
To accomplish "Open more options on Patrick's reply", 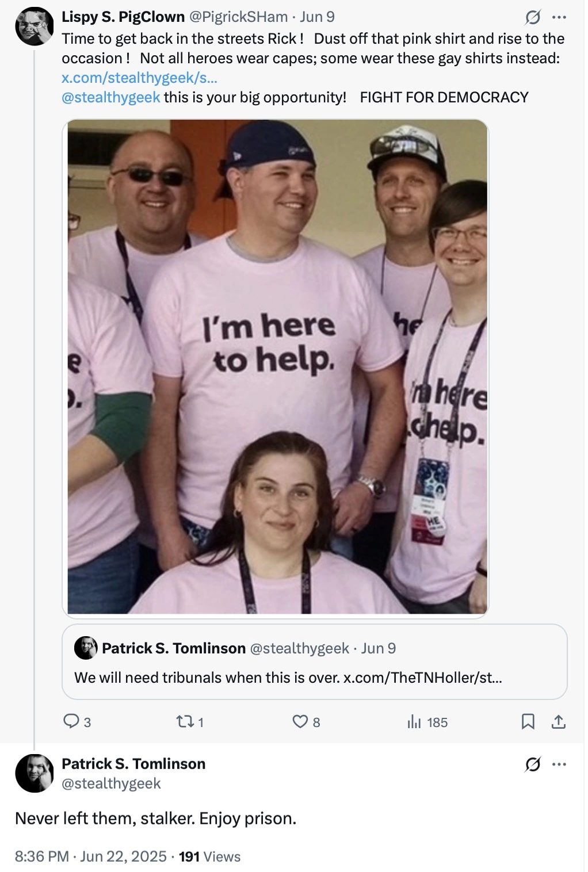I will click(559, 764).
